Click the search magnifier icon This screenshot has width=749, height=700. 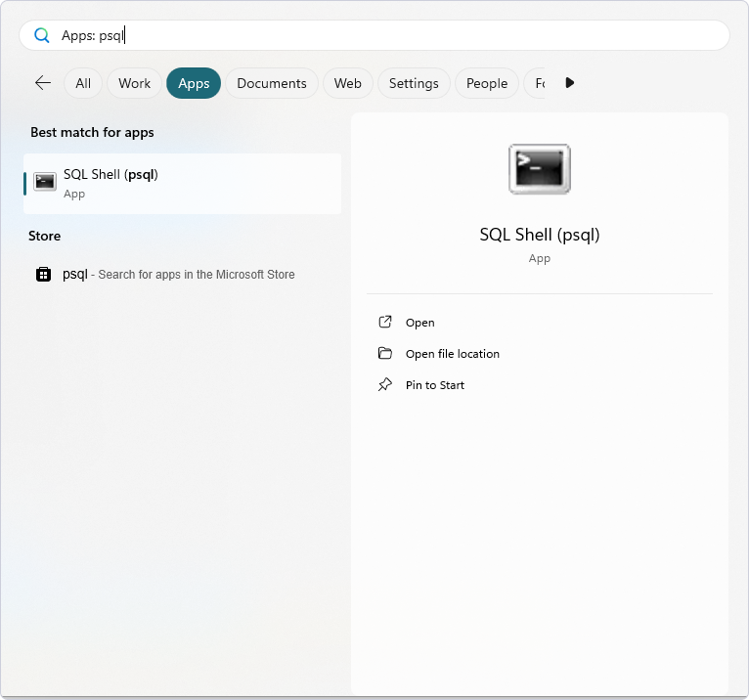click(x=42, y=35)
